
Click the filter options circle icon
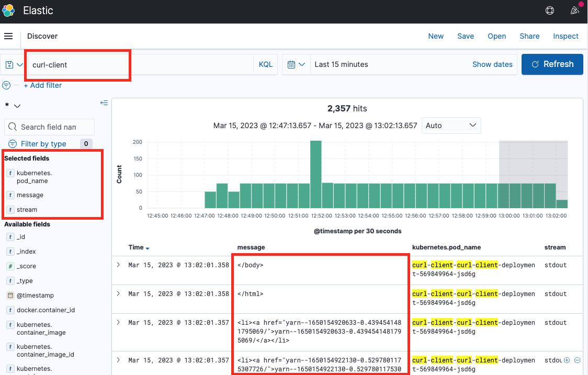pos(6,85)
